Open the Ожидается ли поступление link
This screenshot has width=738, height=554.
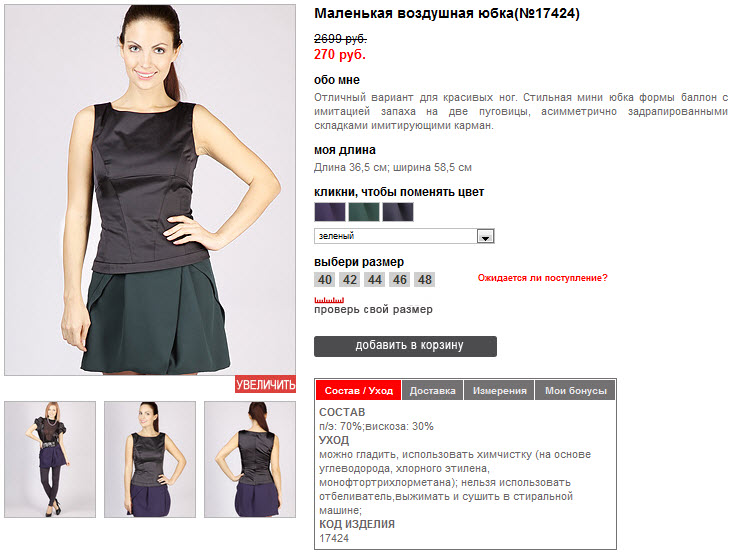[x=543, y=278]
